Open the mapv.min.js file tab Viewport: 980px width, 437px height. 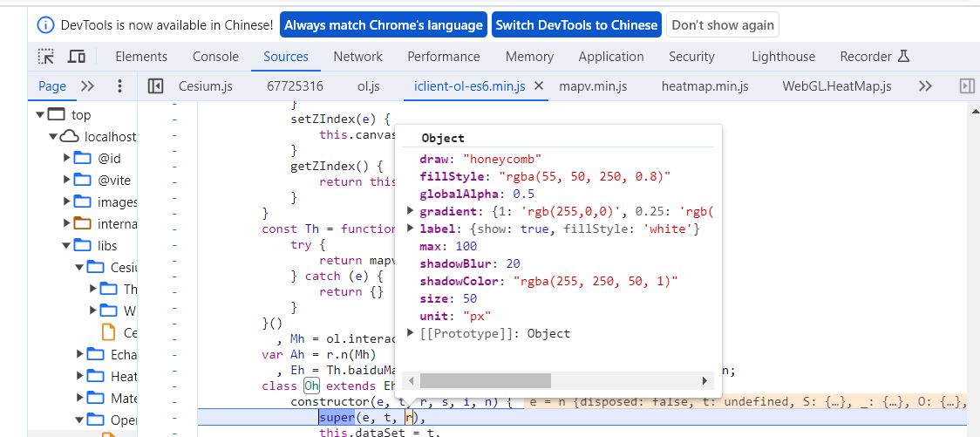click(x=593, y=86)
